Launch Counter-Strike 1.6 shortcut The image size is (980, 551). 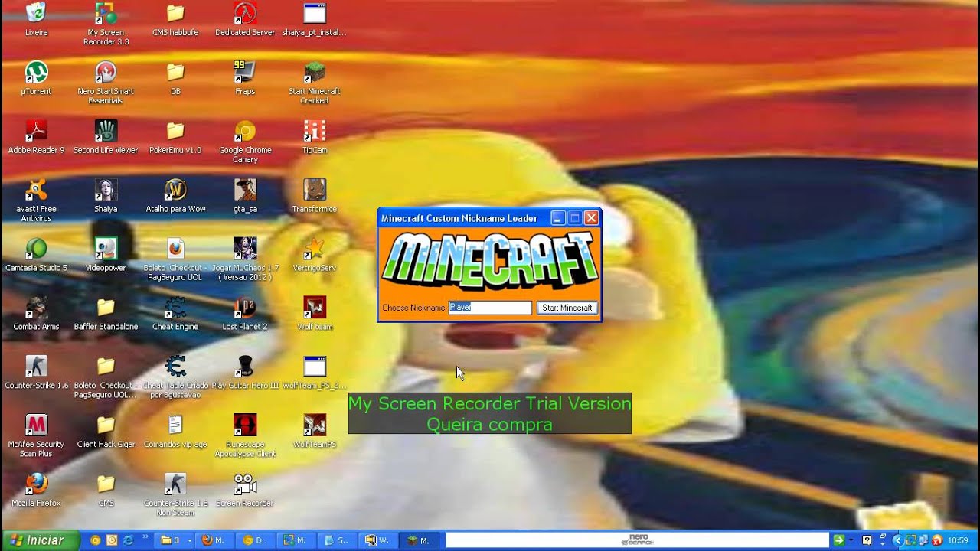pyautogui.click(x=36, y=373)
